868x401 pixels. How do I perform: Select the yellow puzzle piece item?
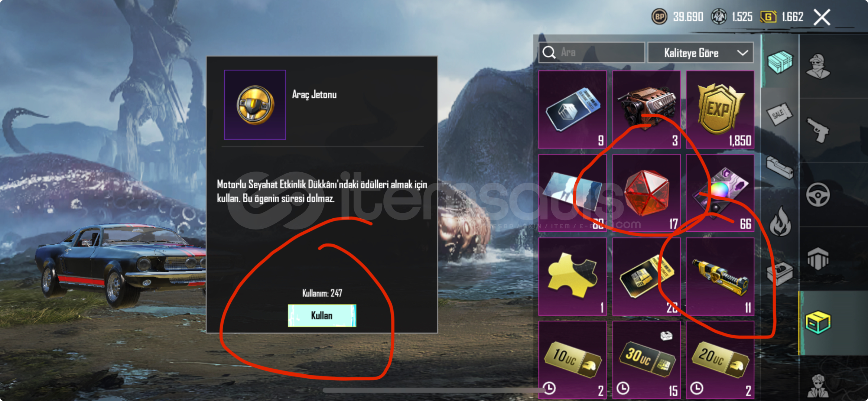[572, 277]
